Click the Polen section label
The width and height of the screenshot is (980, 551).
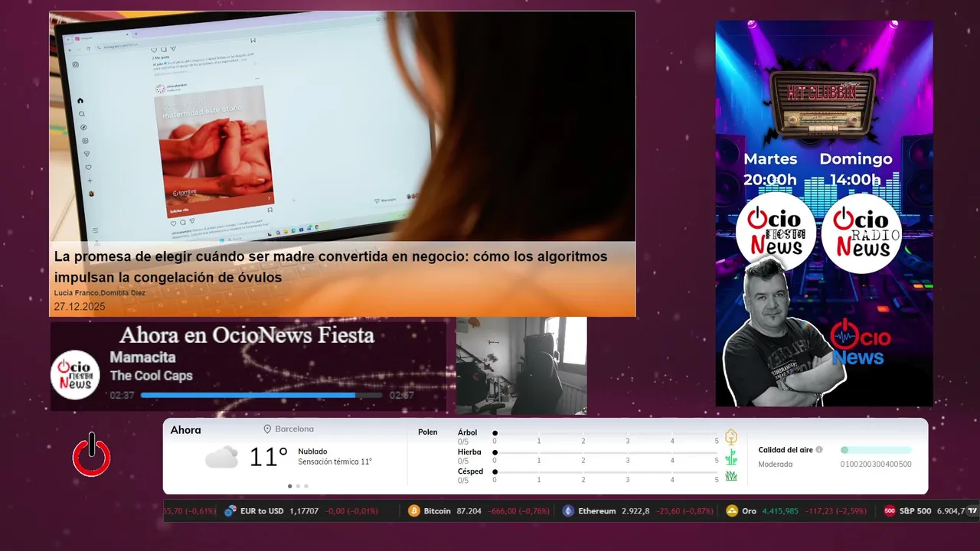[x=428, y=432]
